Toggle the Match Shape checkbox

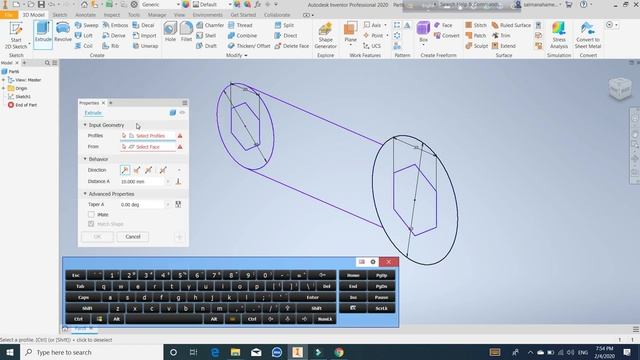91,224
